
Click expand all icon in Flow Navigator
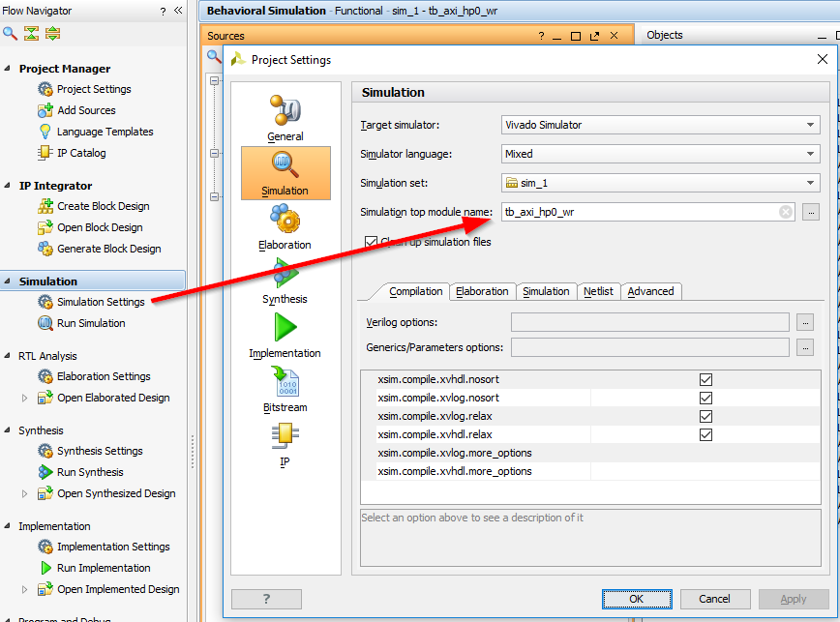pos(52,34)
